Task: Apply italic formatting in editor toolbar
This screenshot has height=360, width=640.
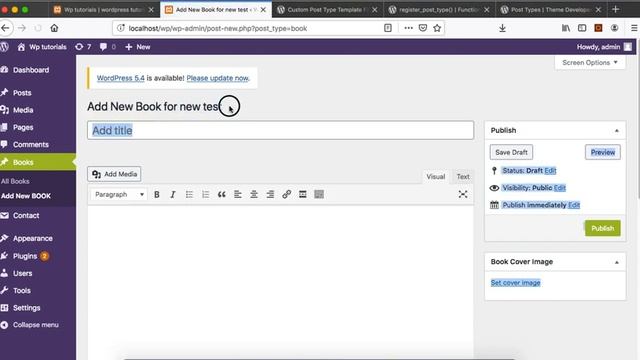Action: pos(173,195)
